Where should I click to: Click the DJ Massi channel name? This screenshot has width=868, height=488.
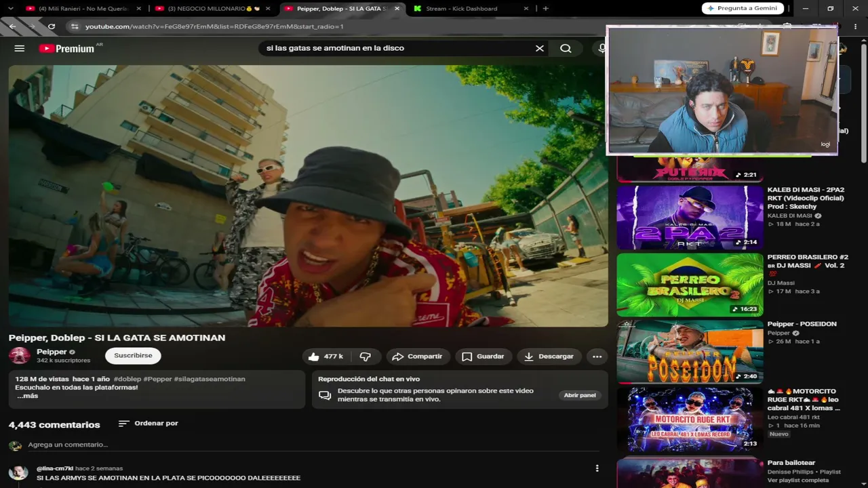click(x=781, y=283)
